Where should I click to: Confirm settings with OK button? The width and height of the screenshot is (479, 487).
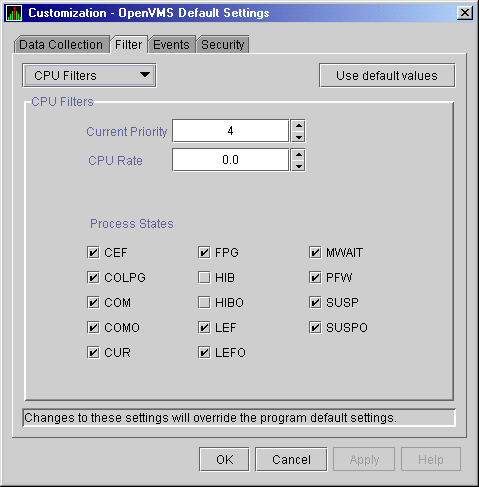(x=224, y=459)
